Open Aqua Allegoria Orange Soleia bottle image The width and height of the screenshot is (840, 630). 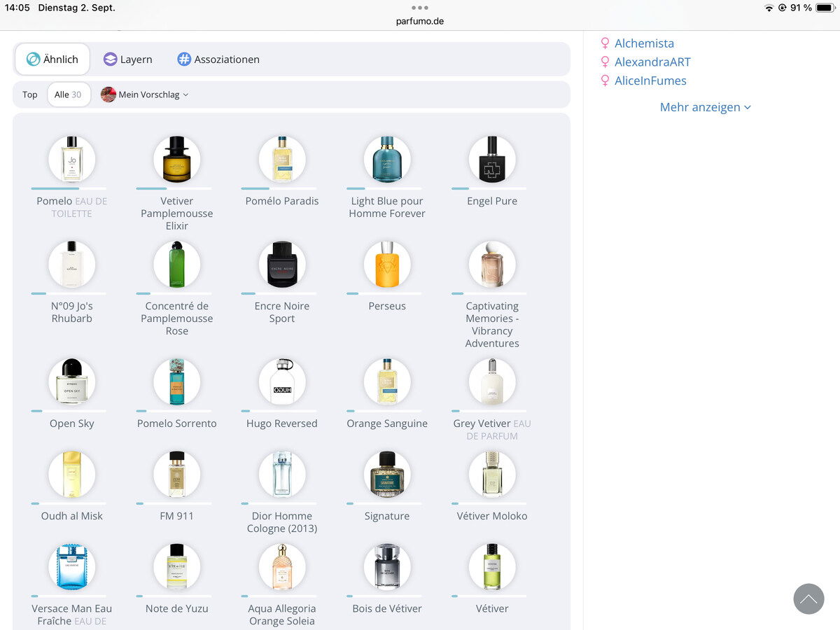(x=282, y=567)
